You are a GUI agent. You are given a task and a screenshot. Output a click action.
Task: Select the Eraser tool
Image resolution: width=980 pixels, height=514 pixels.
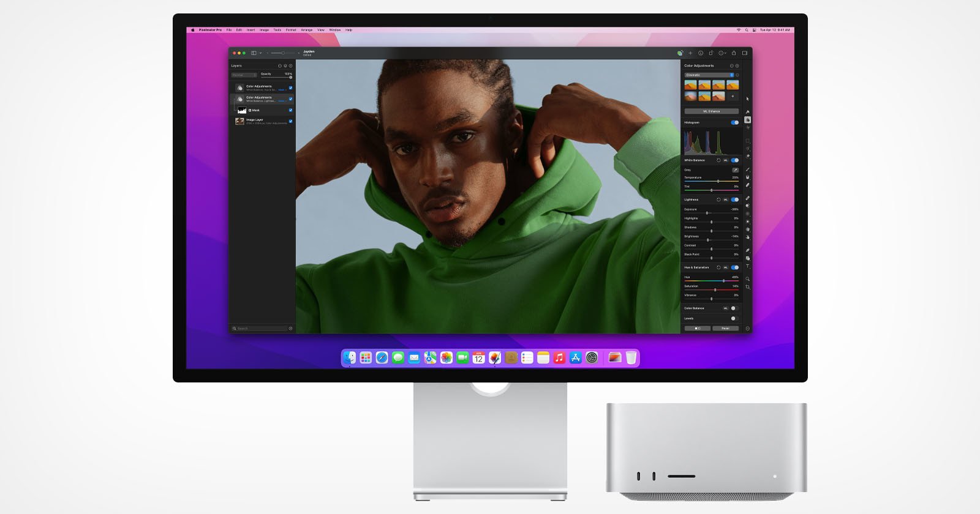coord(748,185)
